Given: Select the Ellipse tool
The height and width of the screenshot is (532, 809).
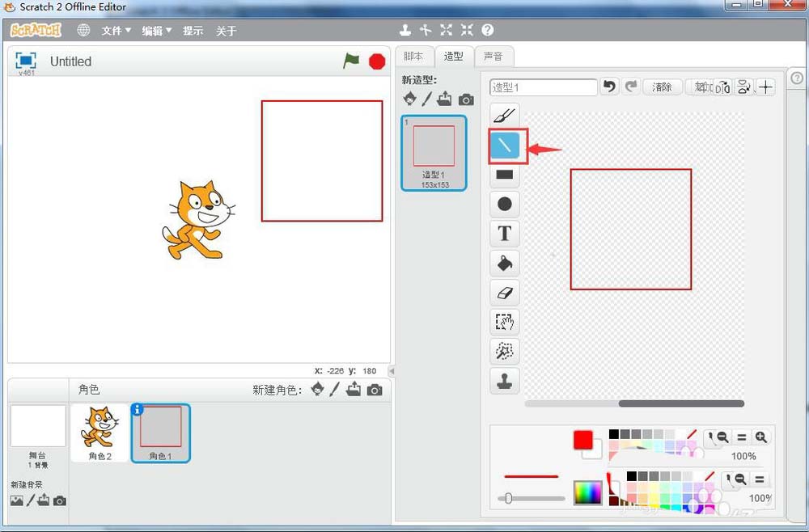Looking at the screenshot, I should pyautogui.click(x=504, y=204).
